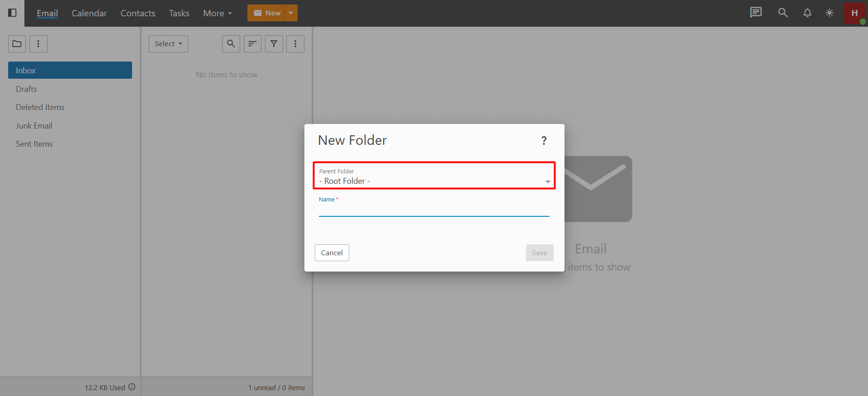Screen dimensions: 868x396
Task: Cancel the New Folder dialog
Action: tap(332, 253)
